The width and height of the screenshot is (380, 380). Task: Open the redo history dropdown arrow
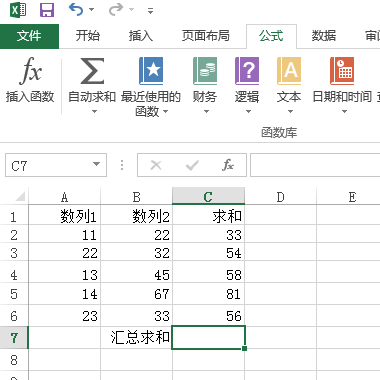tap(132, 10)
